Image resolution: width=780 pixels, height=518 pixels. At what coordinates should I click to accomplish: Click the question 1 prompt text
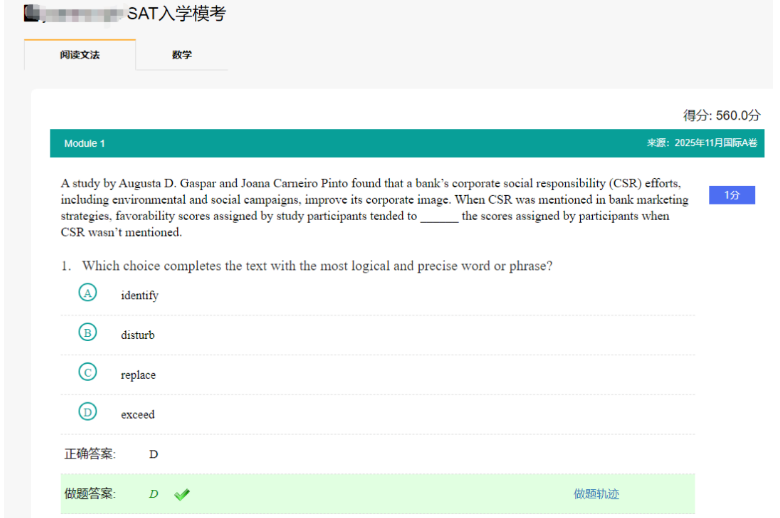pyautogui.click(x=317, y=266)
